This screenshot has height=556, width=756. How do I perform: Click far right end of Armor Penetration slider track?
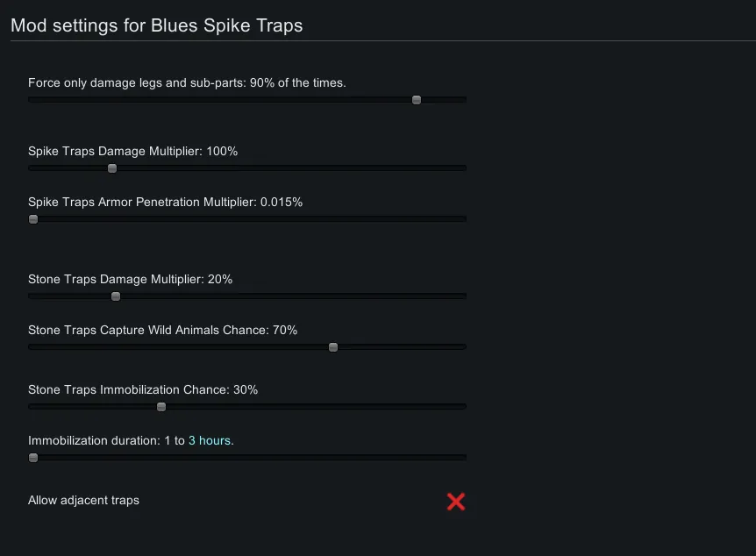click(463, 219)
